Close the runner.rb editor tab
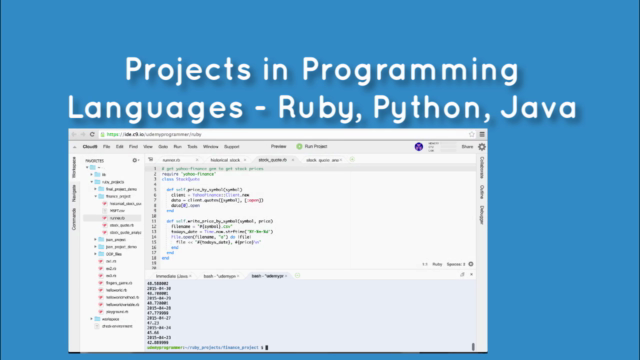This screenshot has width=640, height=360. pos(197,160)
